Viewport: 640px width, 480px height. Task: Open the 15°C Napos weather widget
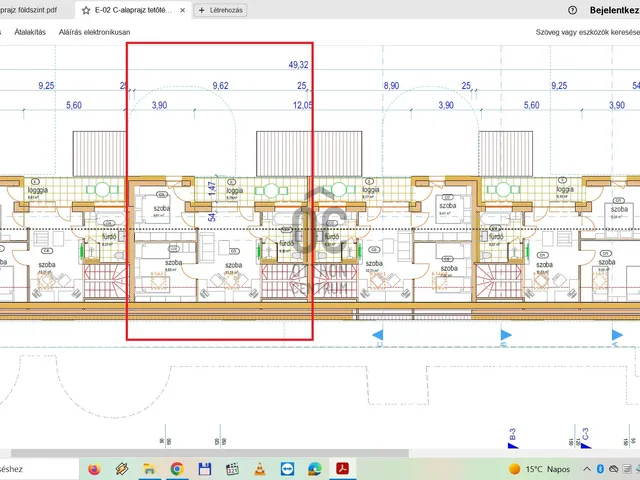point(539,469)
